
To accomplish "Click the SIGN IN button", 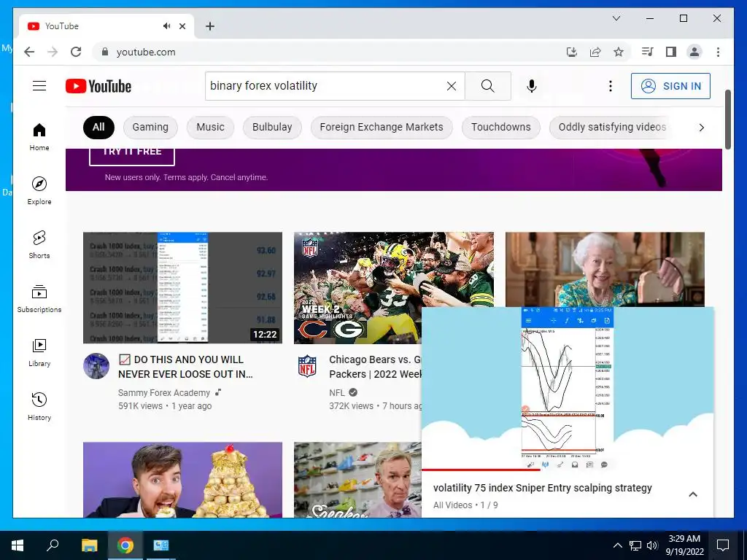I will [670, 86].
